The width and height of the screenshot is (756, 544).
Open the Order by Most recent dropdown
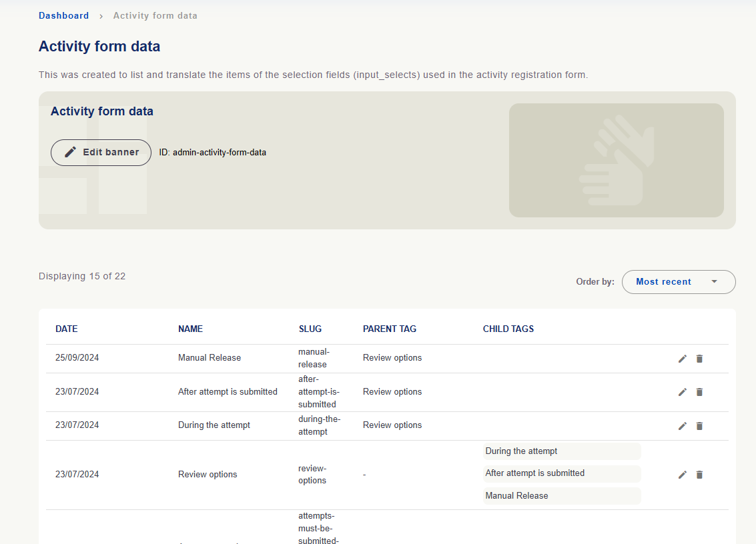pos(679,282)
